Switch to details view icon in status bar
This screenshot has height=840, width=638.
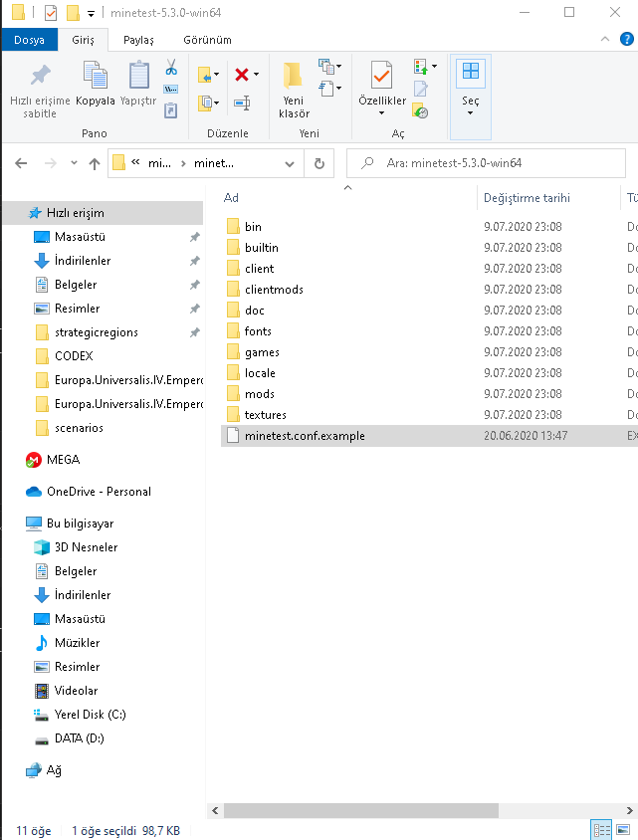(x=601, y=830)
